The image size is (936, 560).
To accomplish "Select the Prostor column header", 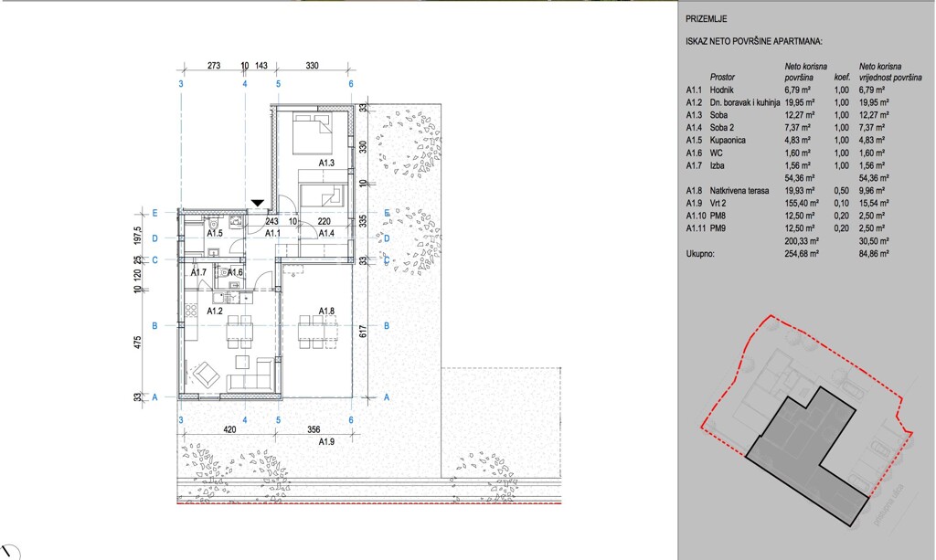I will [x=722, y=77].
